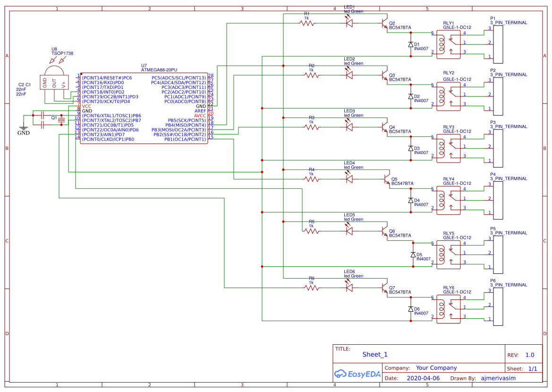
Task: Select the "PB5(SCK/PCINT5)" pin label
Action: coord(187,120)
